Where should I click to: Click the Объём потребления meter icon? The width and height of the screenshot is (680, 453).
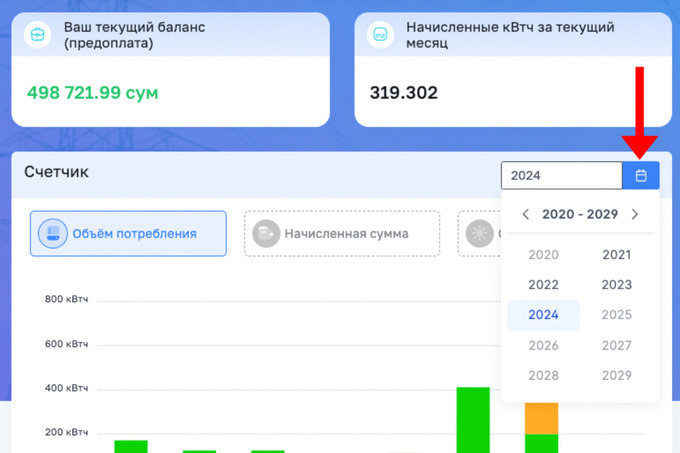[x=52, y=234]
